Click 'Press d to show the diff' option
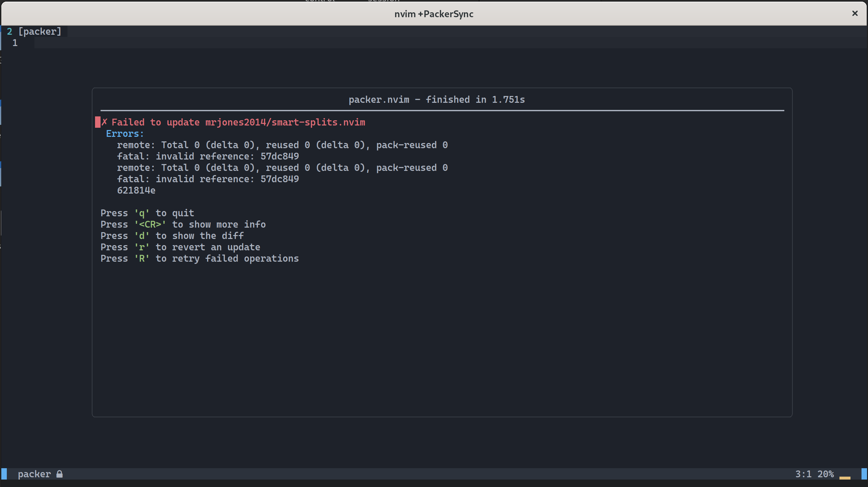Screen dimensions: 868x487 point(172,235)
